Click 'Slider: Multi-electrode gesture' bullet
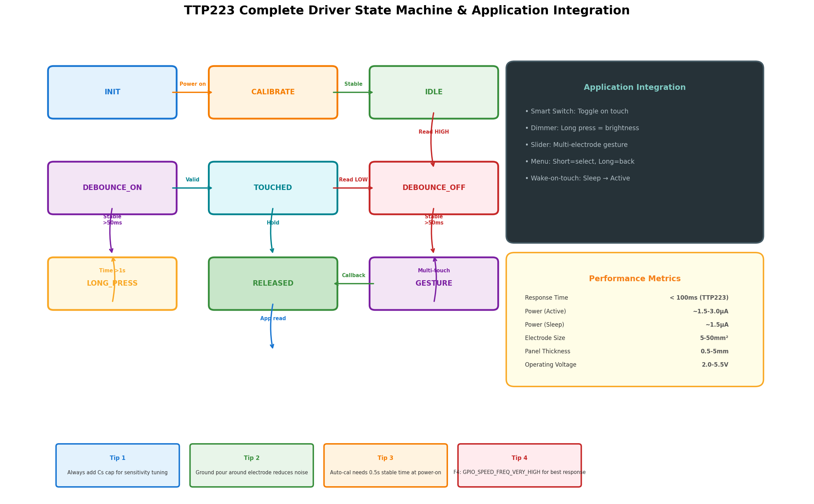 pos(576,145)
